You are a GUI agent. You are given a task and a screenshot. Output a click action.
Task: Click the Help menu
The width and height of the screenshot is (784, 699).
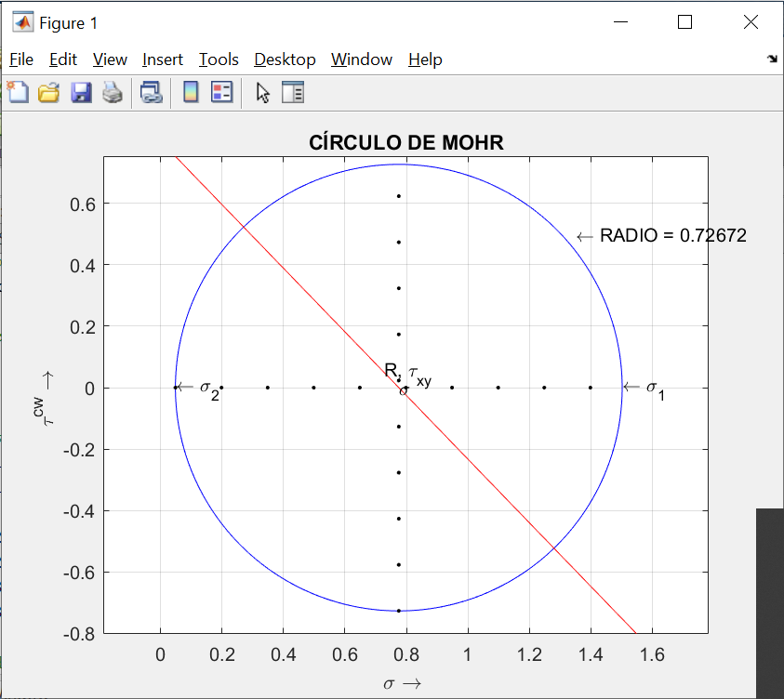point(425,59)
